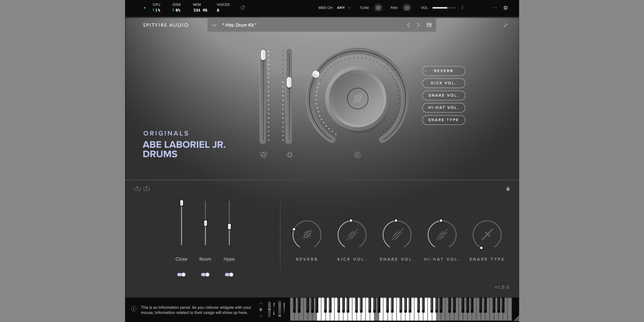Select the SNARE TYPE button
The height and width of the screenshot is (322, 644).
click(x=443, y=120)
